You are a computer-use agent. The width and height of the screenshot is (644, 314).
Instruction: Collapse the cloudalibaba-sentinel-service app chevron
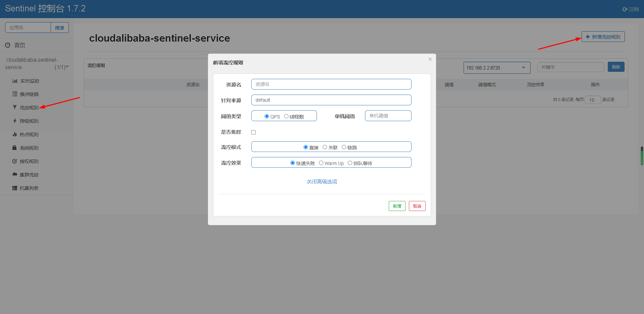coord(67,67)
